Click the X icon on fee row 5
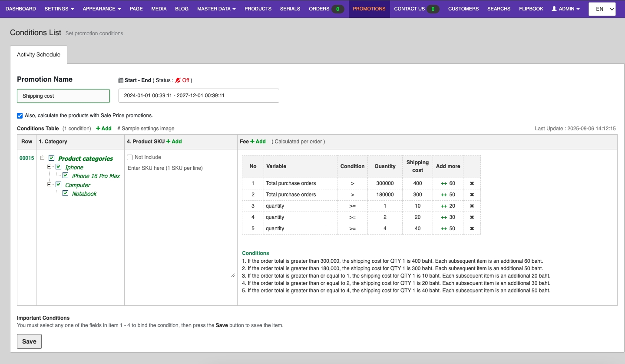The height and width of the screenshot is (364, 625). [x=472, y=228]
